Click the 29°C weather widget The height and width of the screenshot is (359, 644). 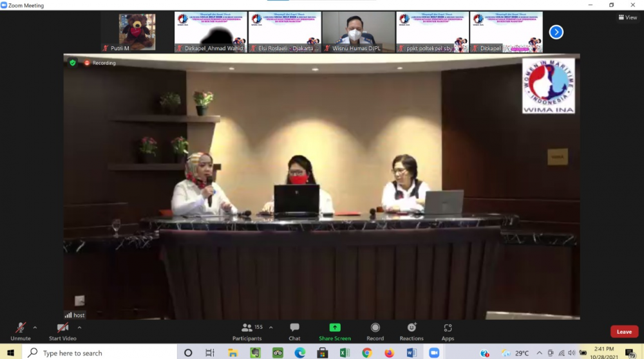click(515, 353)
